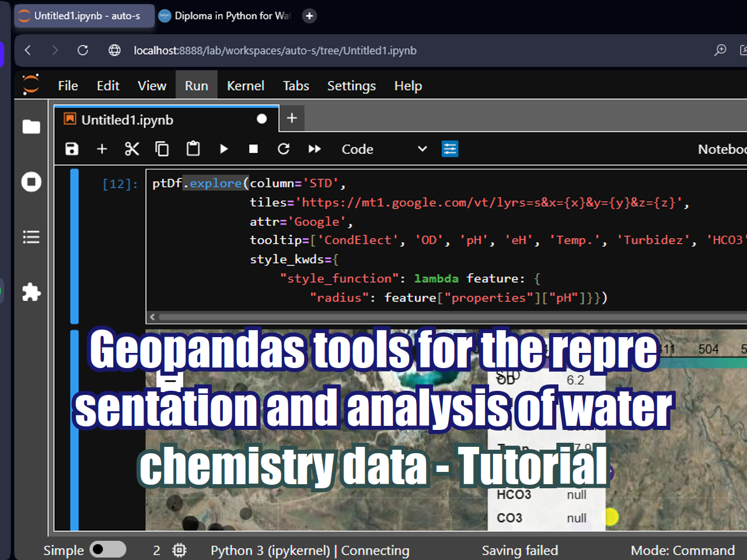The height and width of the screenshot is (560, 747).
Task: Switch to the Diploma in Python browser tab
Action: click(x=226, y=16)
